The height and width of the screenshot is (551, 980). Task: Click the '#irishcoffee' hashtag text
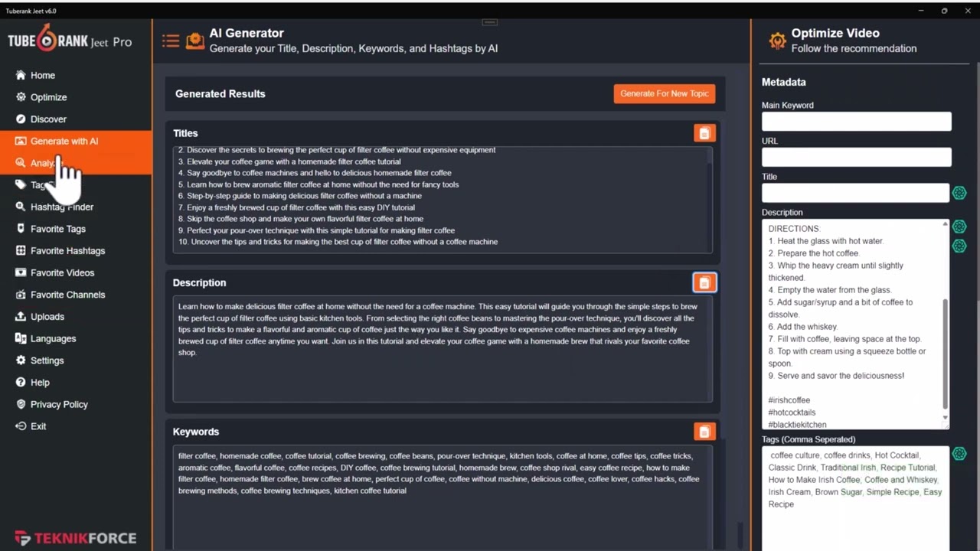pos(789,400)
